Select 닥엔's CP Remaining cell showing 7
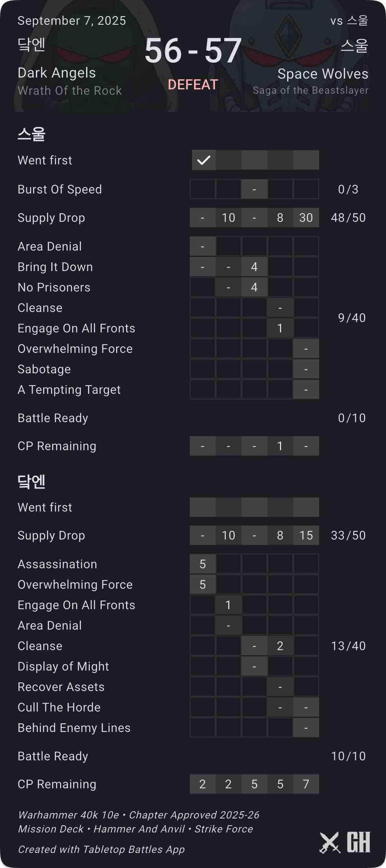The height and width of the screenshot is (868, 386). coord(306,784)
